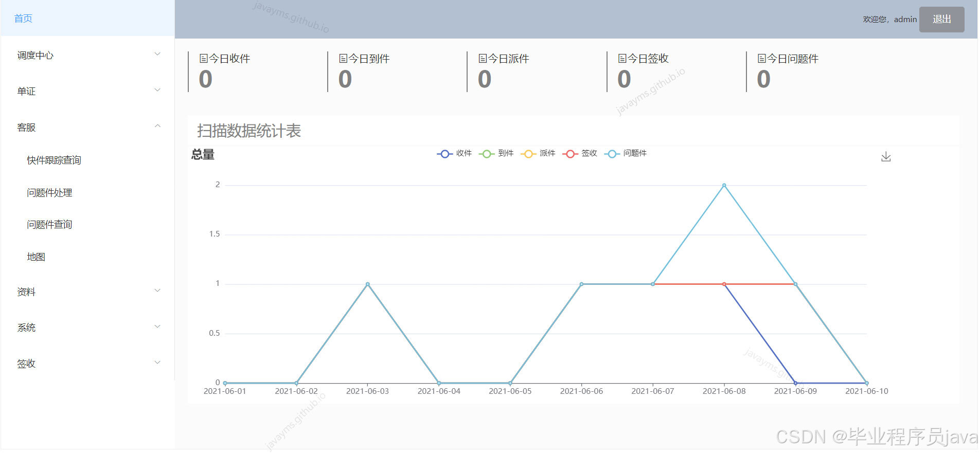The height and width of the screenshot is (453, 980).
Task: Select the 资料 menu label
Action: click(26, 292)
